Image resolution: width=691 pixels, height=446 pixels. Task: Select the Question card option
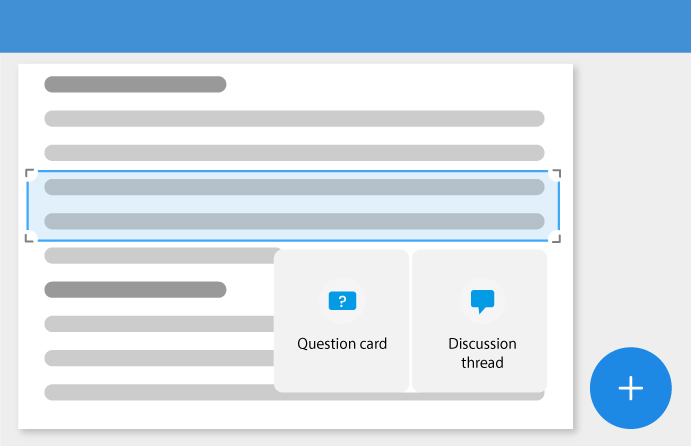click(x=342, y=321)
